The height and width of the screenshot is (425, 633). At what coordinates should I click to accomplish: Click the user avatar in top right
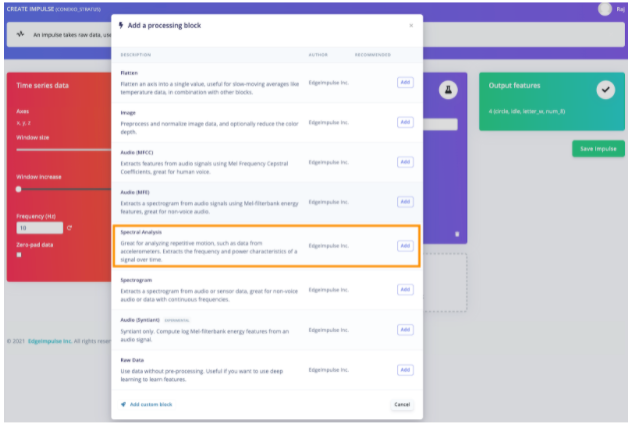coord(604,9)
